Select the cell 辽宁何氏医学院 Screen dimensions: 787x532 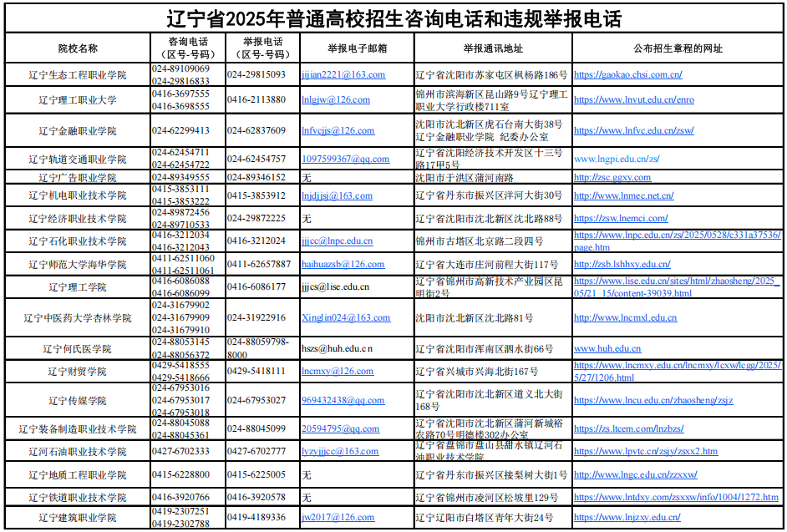[78, 348]
